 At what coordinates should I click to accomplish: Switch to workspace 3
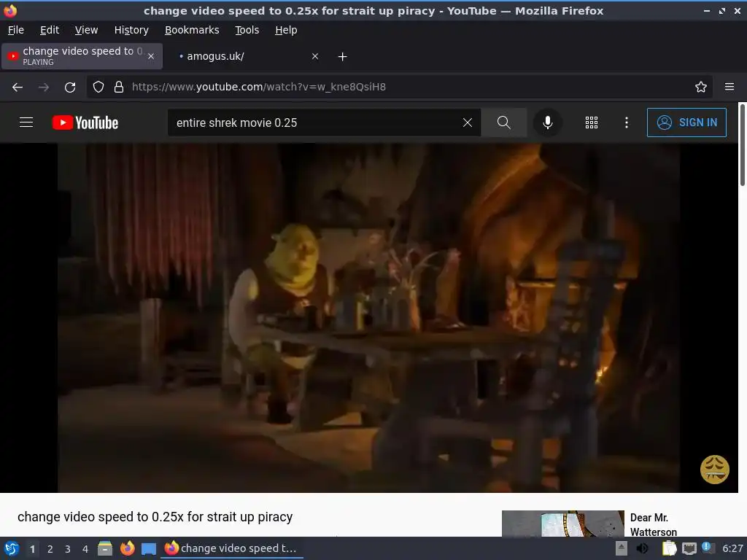[x=68, y=549]
